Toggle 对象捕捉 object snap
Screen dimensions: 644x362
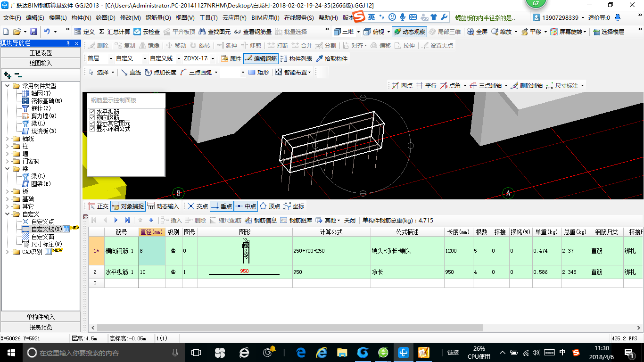click(127, 206)
